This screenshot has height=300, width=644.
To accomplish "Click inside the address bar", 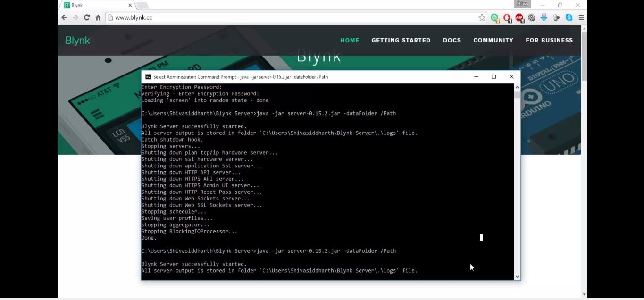I will click(236, 17).
